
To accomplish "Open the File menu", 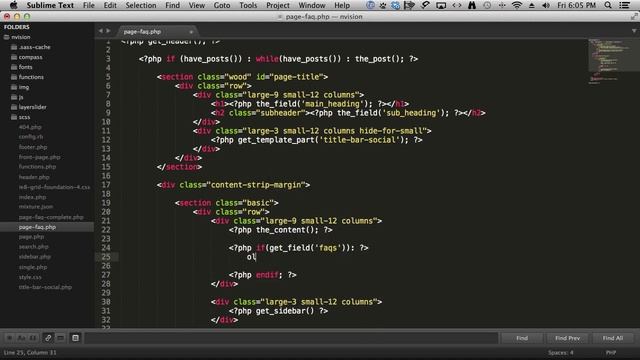I will (89, 5).
